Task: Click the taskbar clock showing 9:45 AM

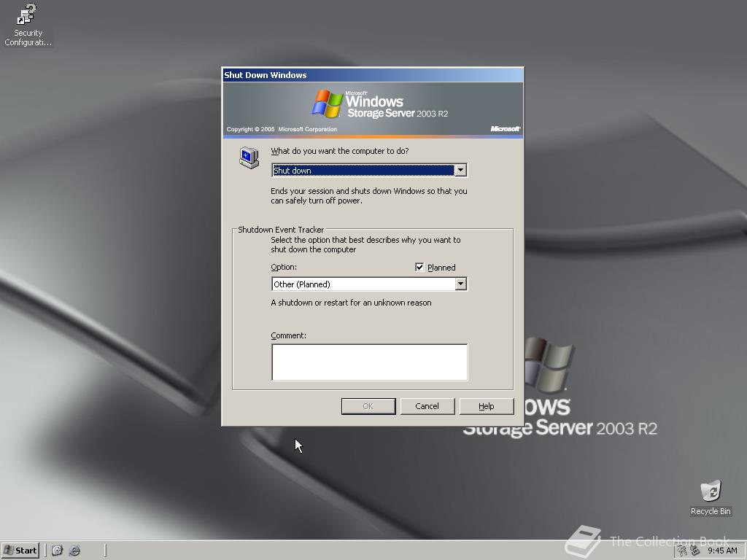Action: click(x=722, y=551)
